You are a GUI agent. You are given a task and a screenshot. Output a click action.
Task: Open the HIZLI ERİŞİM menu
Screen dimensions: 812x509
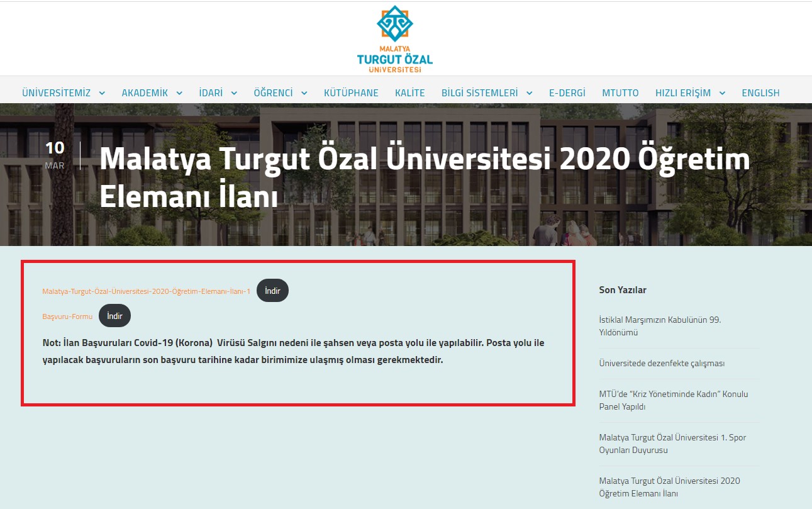(683, 92)
